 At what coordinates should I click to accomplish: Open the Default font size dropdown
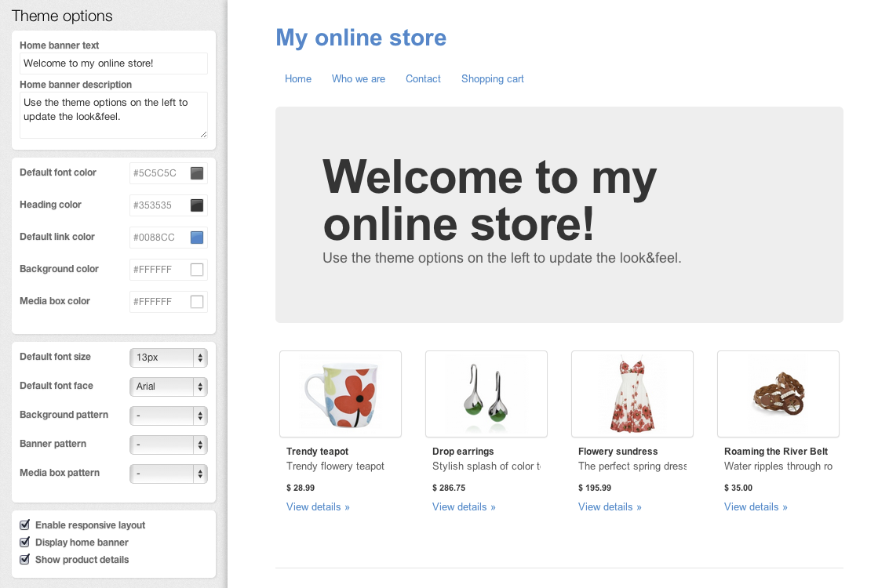[169, 358]
